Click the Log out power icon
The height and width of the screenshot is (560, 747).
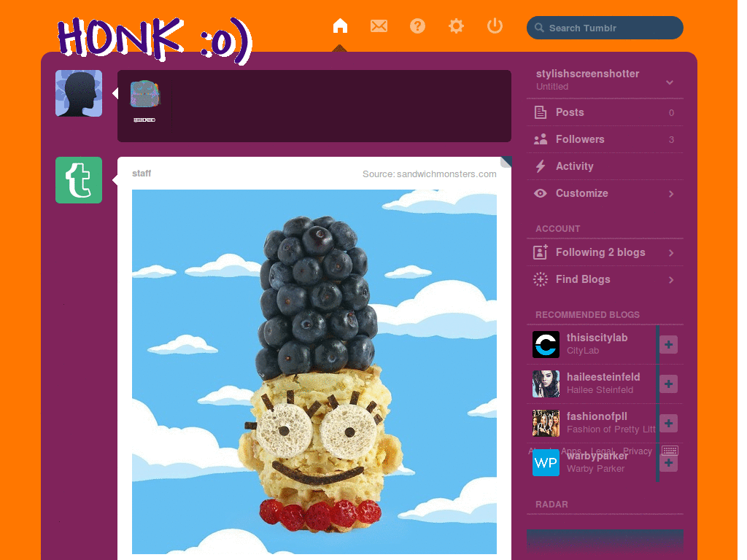click(495, 26)
